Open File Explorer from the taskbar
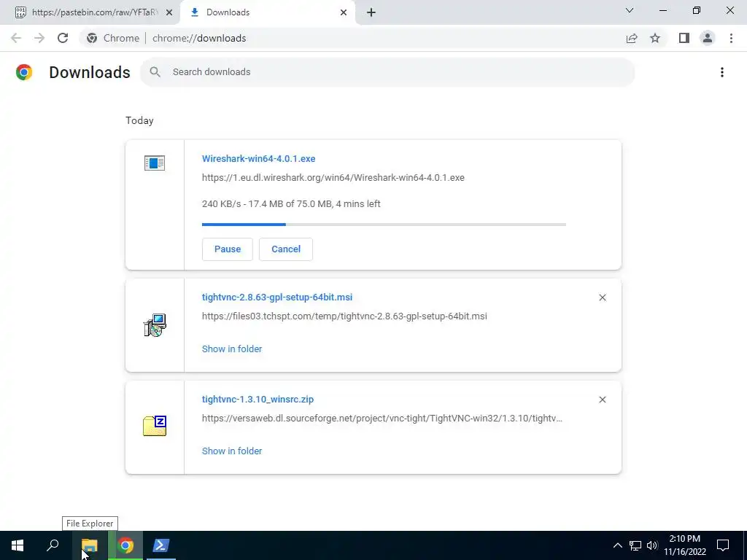Image resolution: width=747 pixels, height=560 pixels. click(x=90, y=545)
